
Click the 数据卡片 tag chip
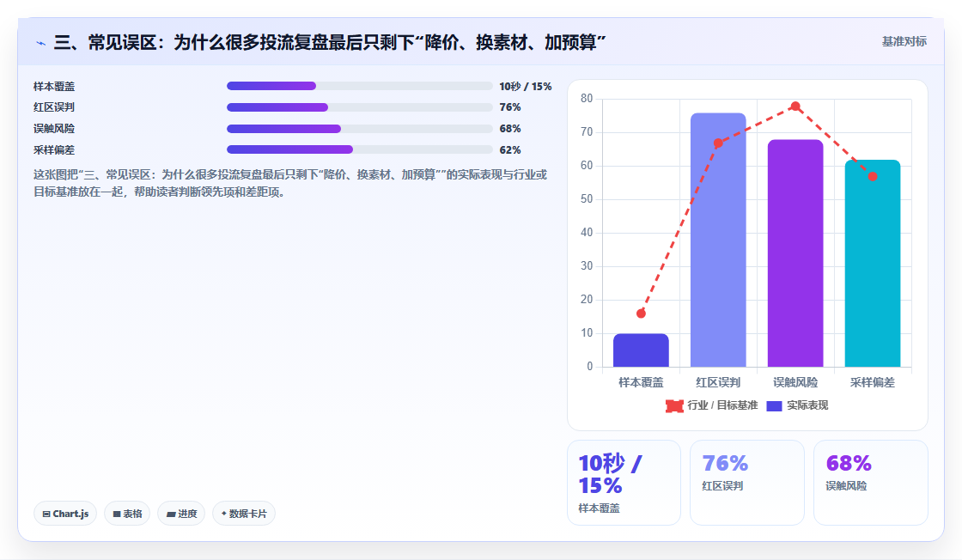(x=244, y=514)
